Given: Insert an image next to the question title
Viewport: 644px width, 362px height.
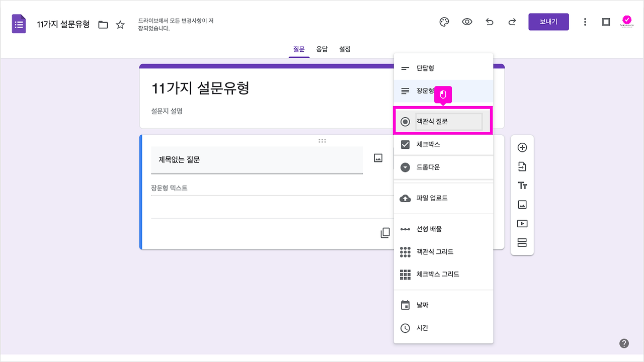Looking at the screenshot, I should tap(379, 159).
